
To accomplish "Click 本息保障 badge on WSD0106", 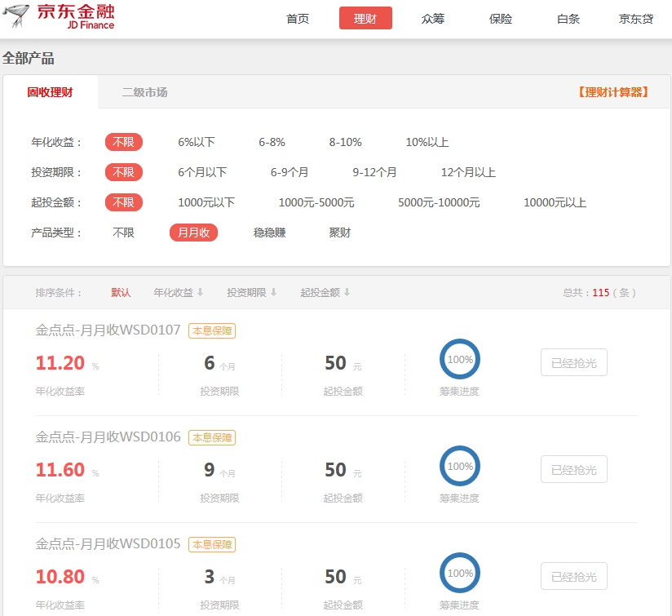I will point(212,437).
